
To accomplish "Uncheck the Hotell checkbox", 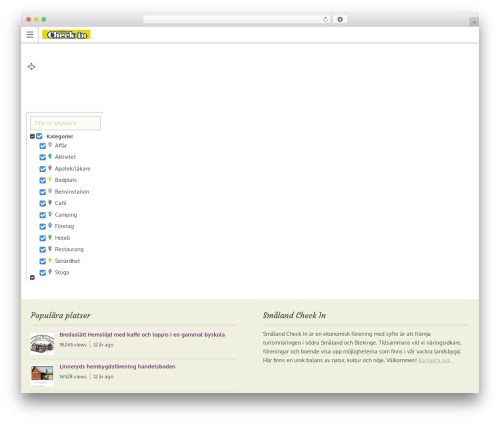I will coord(43,238).
